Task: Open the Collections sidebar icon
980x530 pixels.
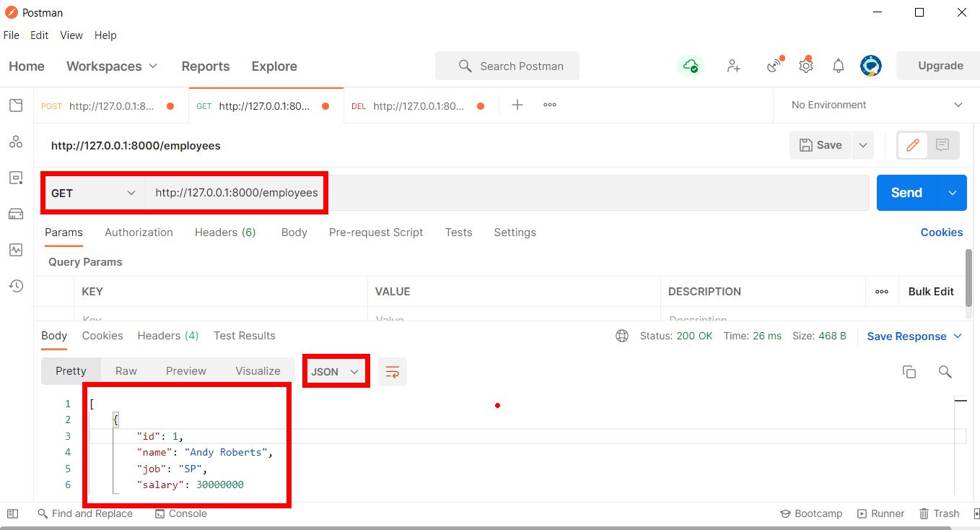Action: tap(16, 105)
